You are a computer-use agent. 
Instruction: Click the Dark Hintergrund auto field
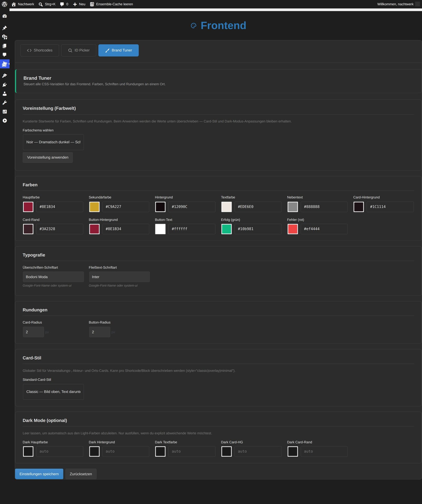tap(126, 451)
